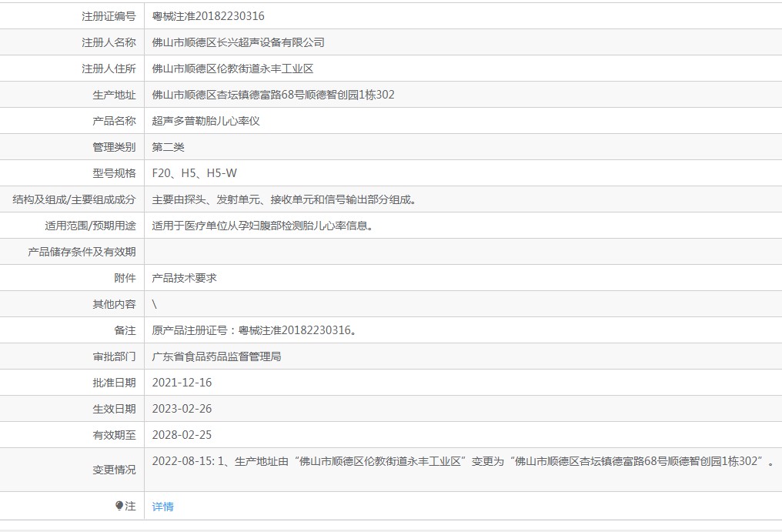The height and width of the screenshot is (532, 782).
Task: Select company name 佛山市顺德区长兴超声设备有限公司
Action: [238, 42]
